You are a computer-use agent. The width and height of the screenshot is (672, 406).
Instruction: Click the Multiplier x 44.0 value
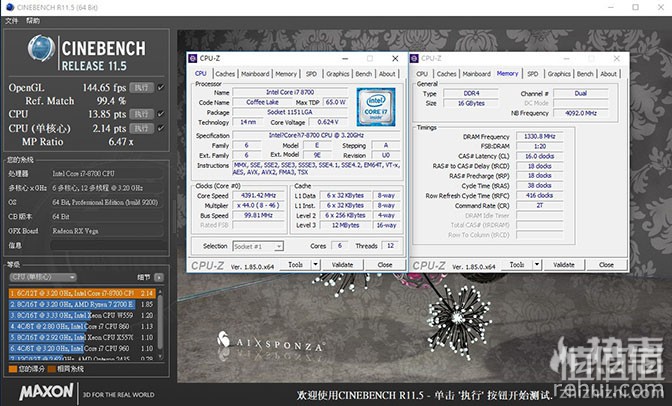(x=258, y=205)
